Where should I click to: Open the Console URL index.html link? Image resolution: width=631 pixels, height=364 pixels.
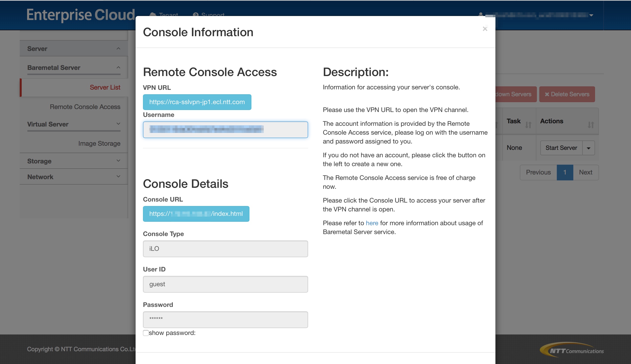196,214
